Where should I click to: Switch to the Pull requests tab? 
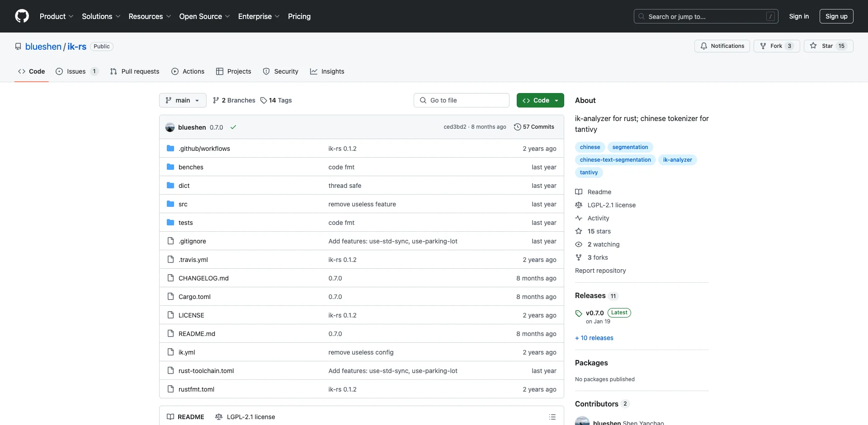[135, 71]
